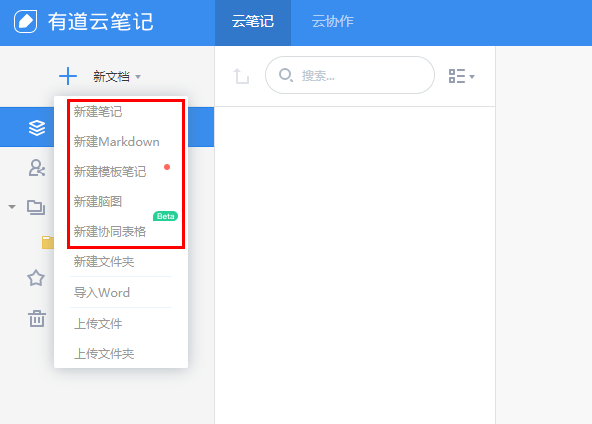Open the trash bin icon
The width and height of the screenshot is (592, 424).
37,318
